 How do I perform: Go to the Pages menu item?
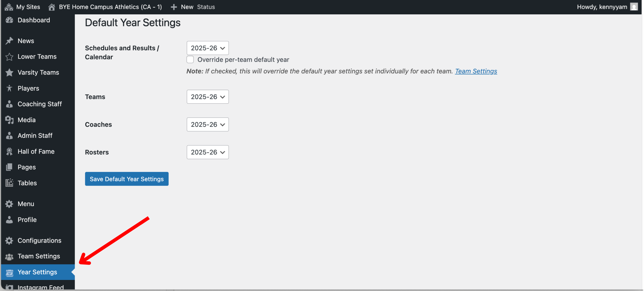click(26, 167)
